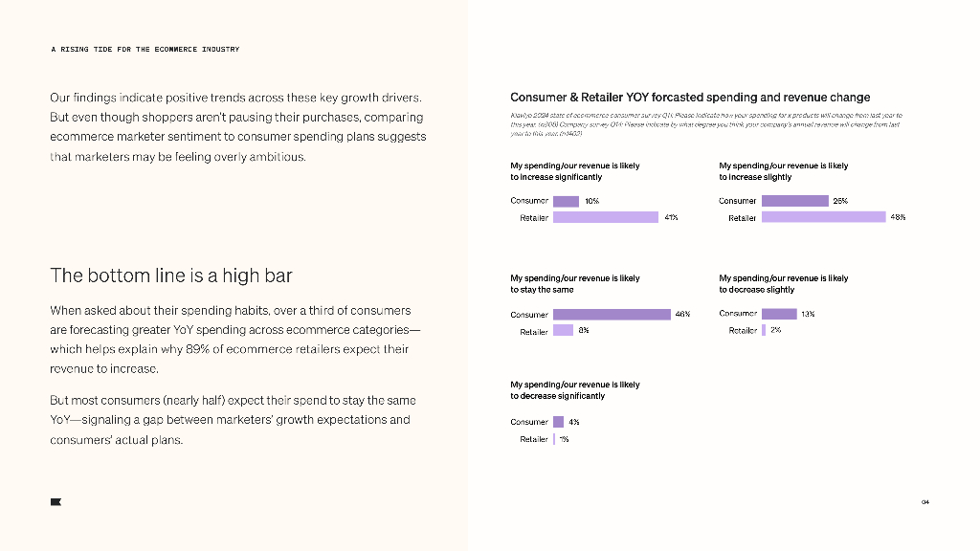Select the 'But most consumers (nearly half)' paragraph

(x=233, y=420)
